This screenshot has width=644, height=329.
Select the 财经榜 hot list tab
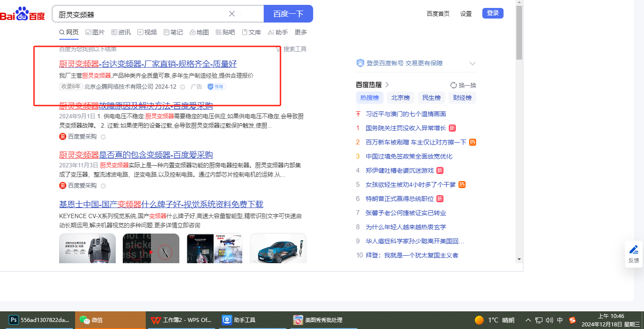pyautogui.click(x=462, y=98)
